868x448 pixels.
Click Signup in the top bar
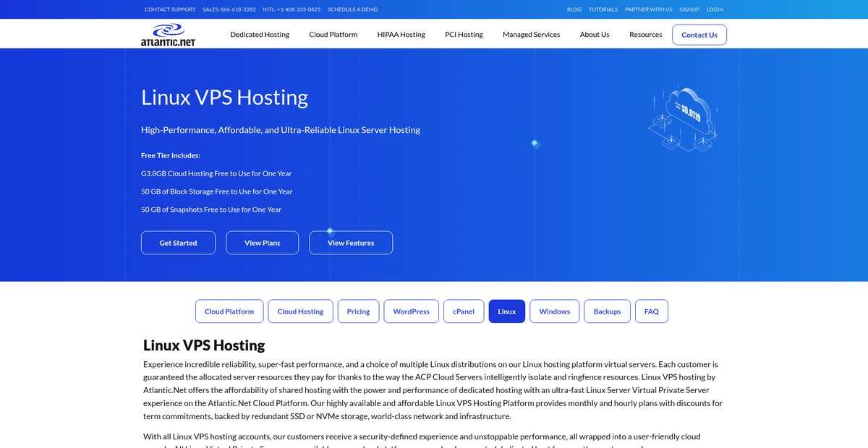pyautogui.click(x=689, y=9)
